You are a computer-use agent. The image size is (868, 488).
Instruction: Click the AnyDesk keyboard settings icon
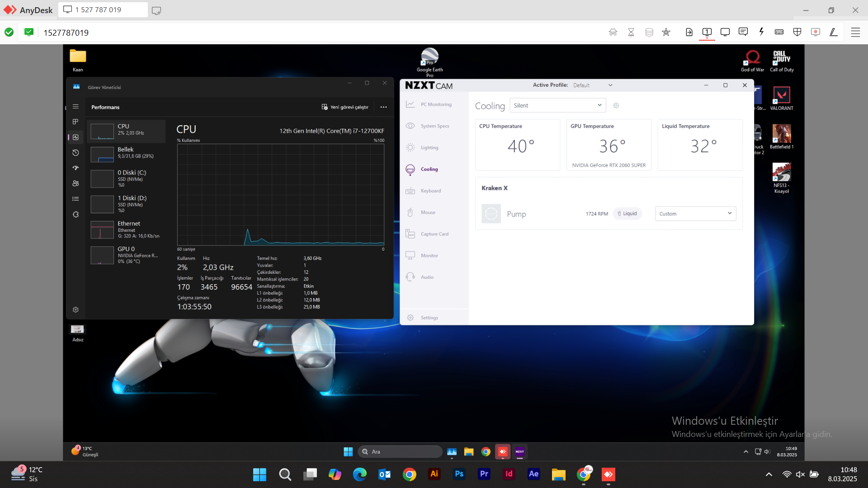[779, 32]
